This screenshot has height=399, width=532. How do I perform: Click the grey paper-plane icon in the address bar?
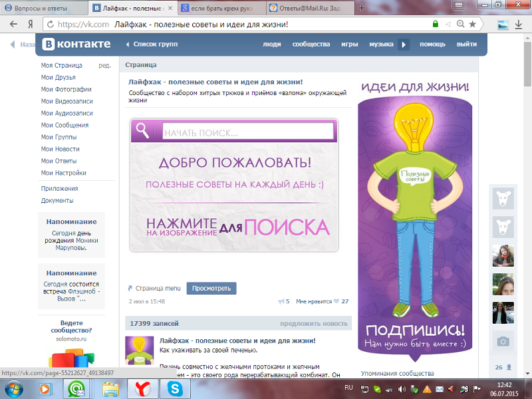[448, 24]
